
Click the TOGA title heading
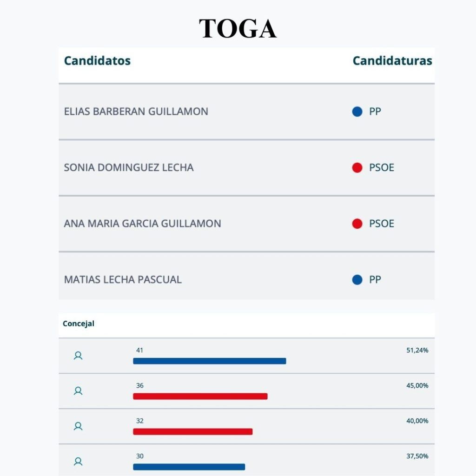[238, 29]
